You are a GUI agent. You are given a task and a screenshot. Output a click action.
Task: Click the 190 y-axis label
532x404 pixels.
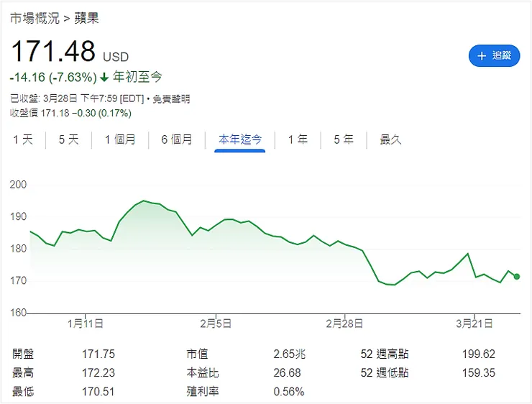18,216
